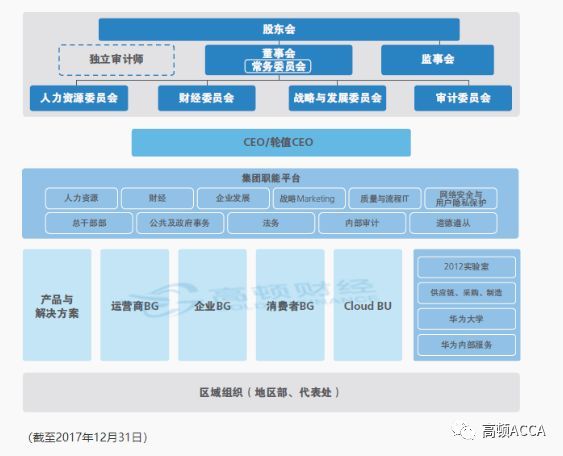Select the 总干部部 box
The image size is (563, 456).
(x=89, y=223)
